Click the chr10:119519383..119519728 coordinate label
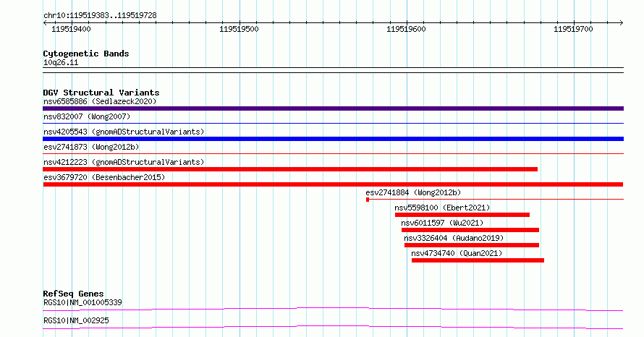This screenshot has height=337, width=644. [100, 16]
